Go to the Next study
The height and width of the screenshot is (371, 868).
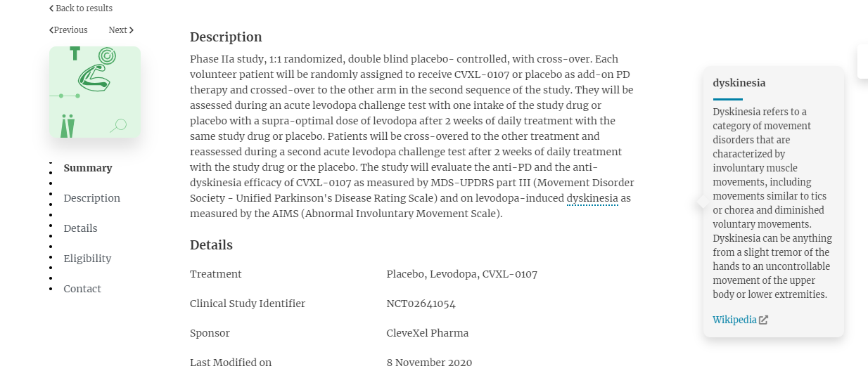tap(121, 30)
